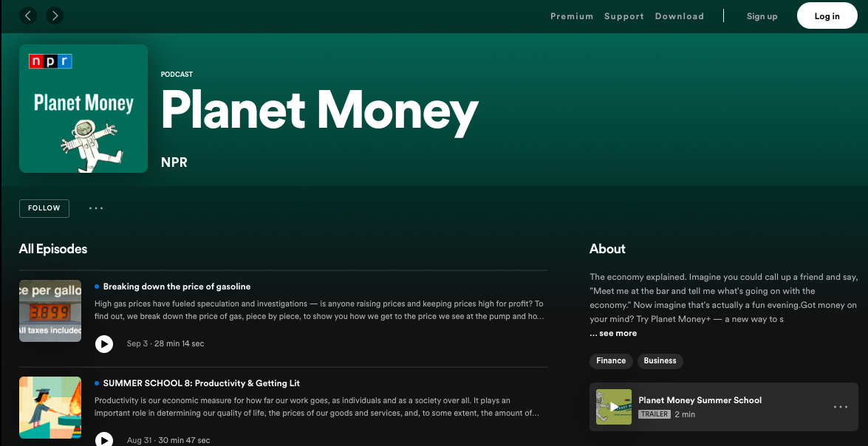868x446 pixels.
Task: Click the 'About' heading
Action: tap(607, 249)
